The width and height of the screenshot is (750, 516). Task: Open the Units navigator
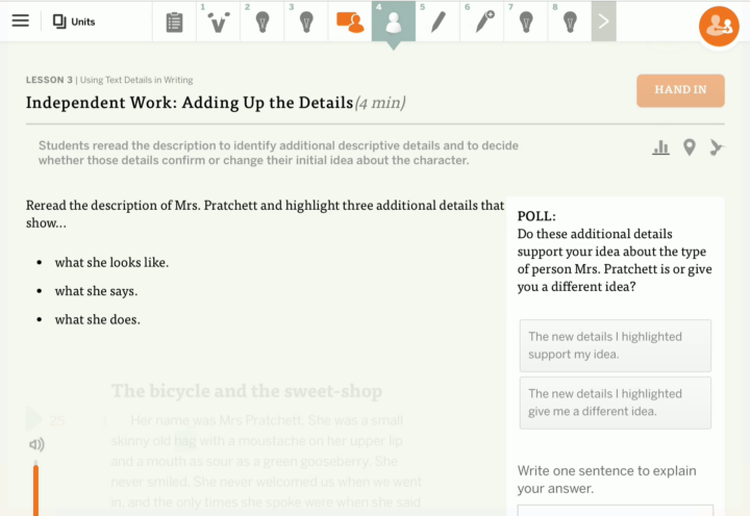point(74,22)
